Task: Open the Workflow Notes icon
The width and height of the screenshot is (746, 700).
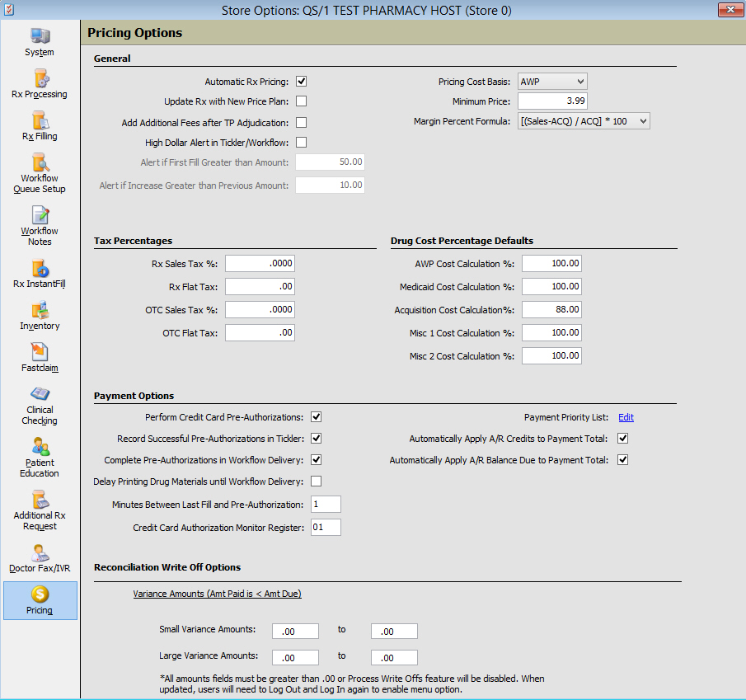Action: pos(40,216)
